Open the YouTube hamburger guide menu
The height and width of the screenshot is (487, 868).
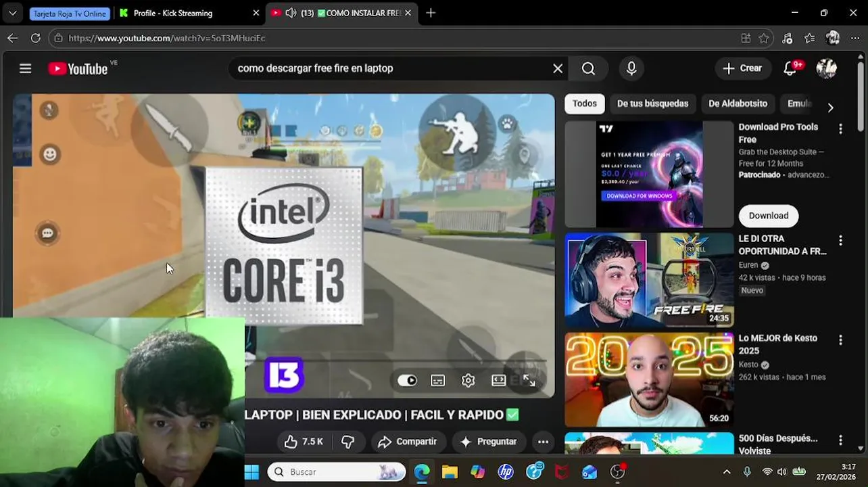(26, 68)
